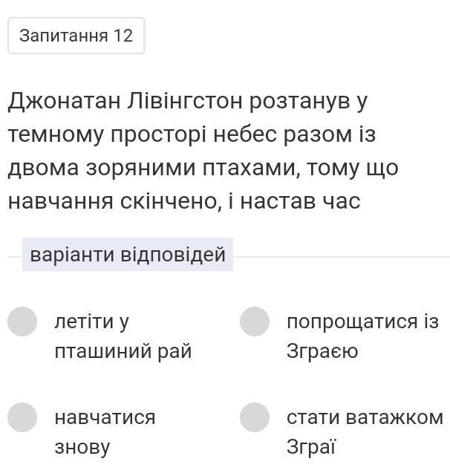Click the answer label "навчатися"
The image size is (450, 476).
point(105,417)
